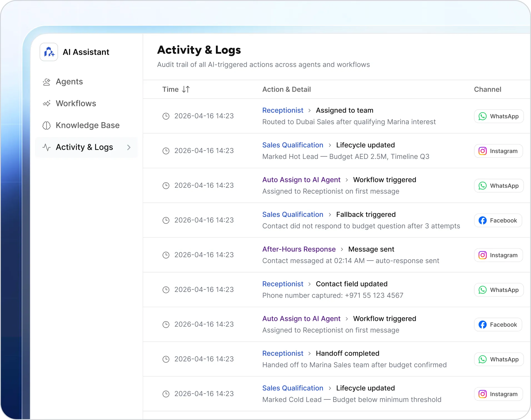Image resolution: width=531 pixels, height=420 pixels.
Task: Click clock icon in Handoff completed row
Action: coord(166,359)
